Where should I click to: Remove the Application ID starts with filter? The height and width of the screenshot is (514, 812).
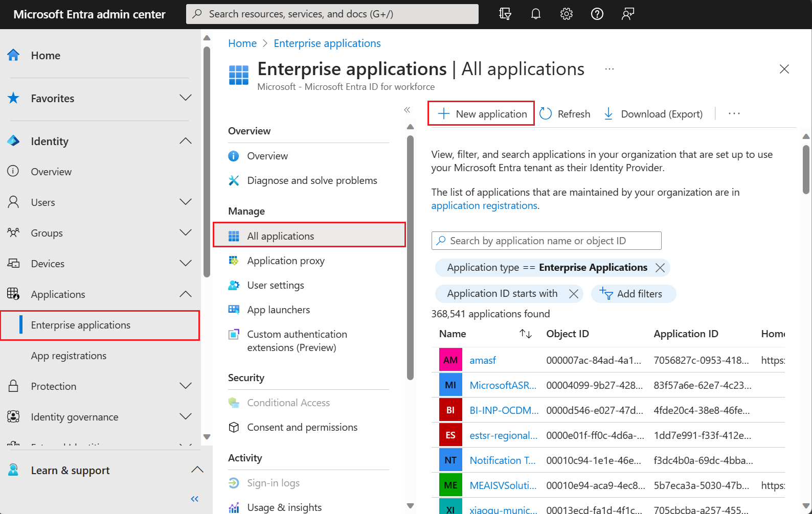pyautogui.click(x=574, y=294)
